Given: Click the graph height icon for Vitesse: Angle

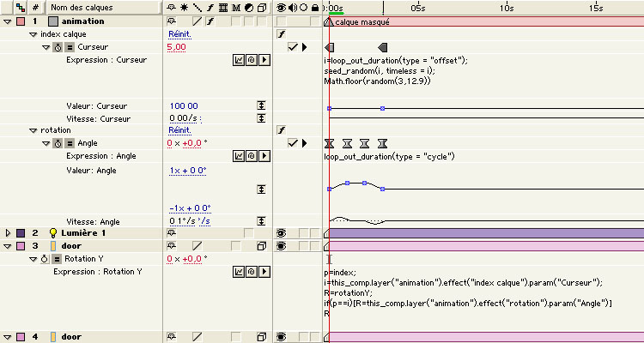Looking at the screenshot, I should click(x=261, y=221).
